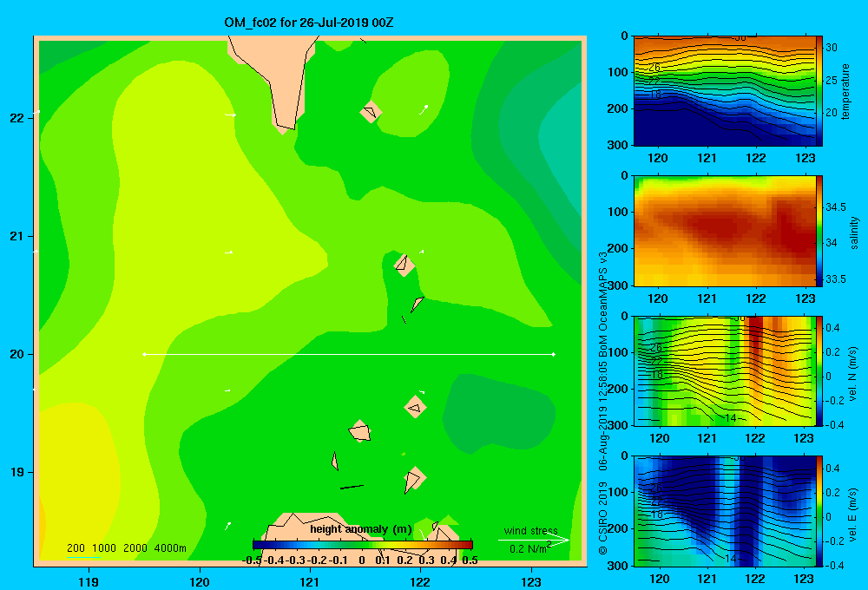Click the '200' depth contour legend entry

pos(76,548)
